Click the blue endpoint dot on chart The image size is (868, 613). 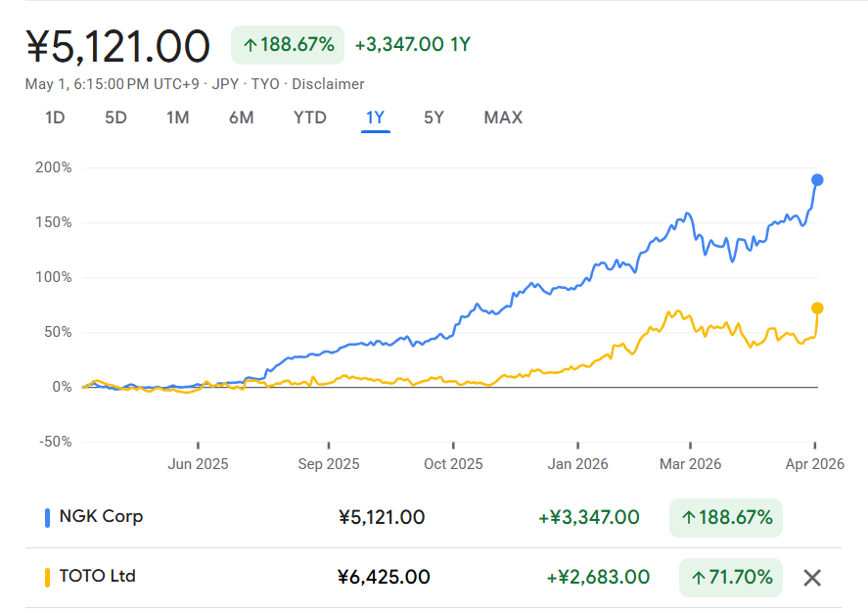click(x=817, y=180)
